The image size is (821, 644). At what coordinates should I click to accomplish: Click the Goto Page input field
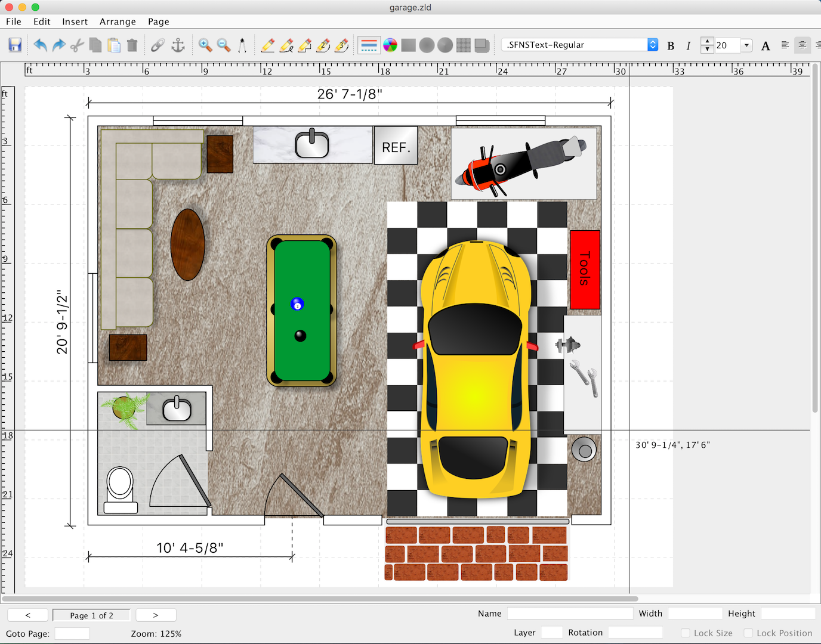tap(72, 633)
